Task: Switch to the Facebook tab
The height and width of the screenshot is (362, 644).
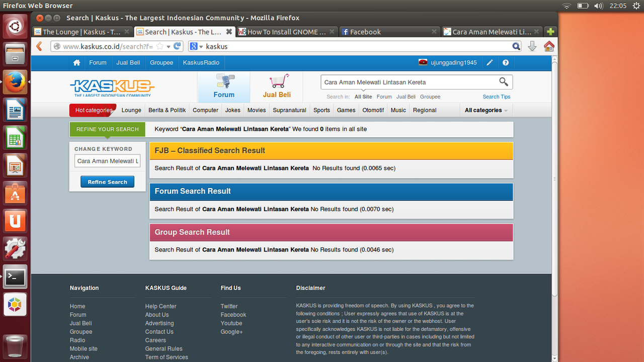Action: 390,32
